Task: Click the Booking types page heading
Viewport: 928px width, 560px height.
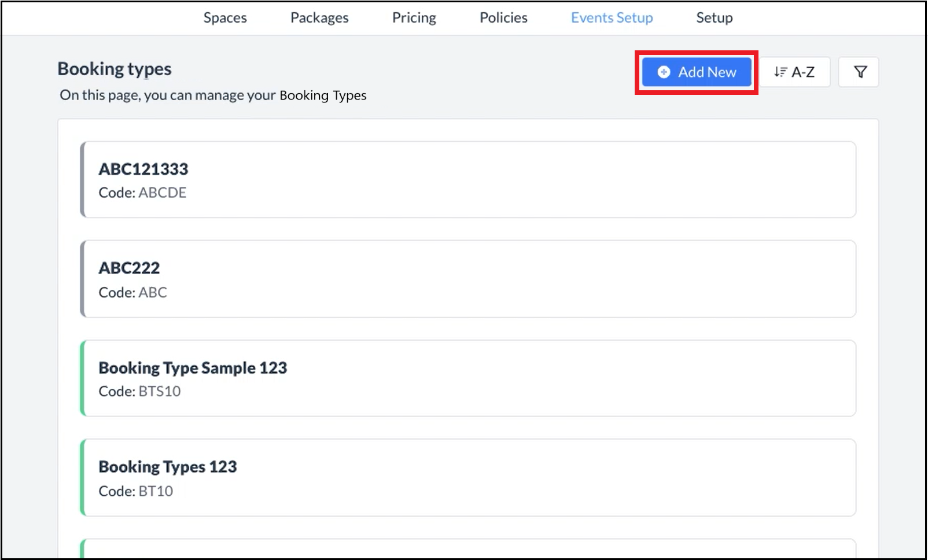Action: point(115,69)
